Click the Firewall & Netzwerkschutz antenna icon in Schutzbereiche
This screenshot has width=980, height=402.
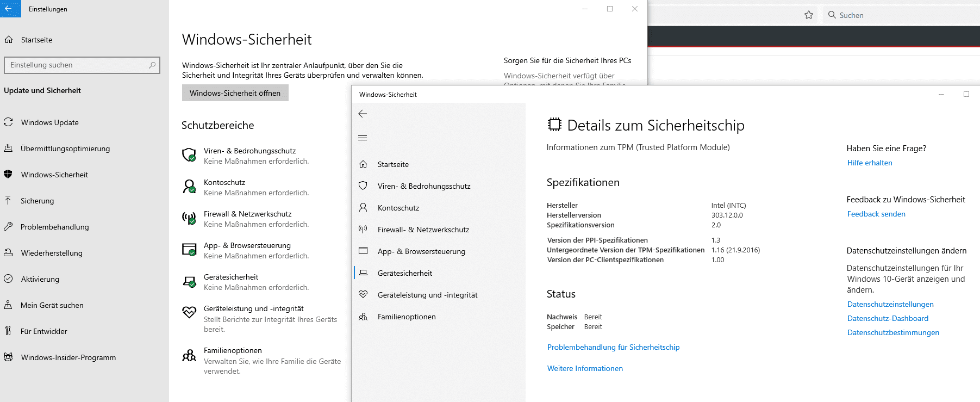[189, 218]
